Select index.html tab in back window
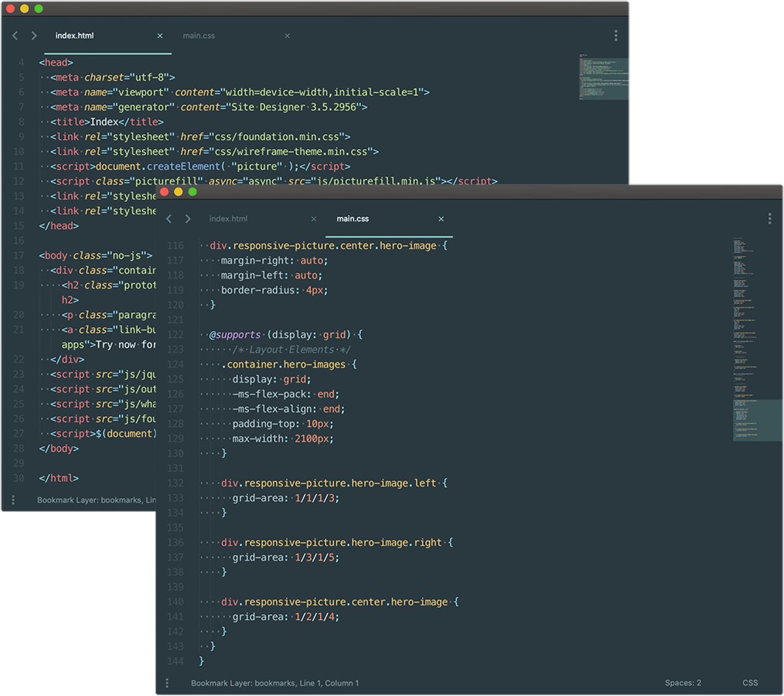 point(74,36)
